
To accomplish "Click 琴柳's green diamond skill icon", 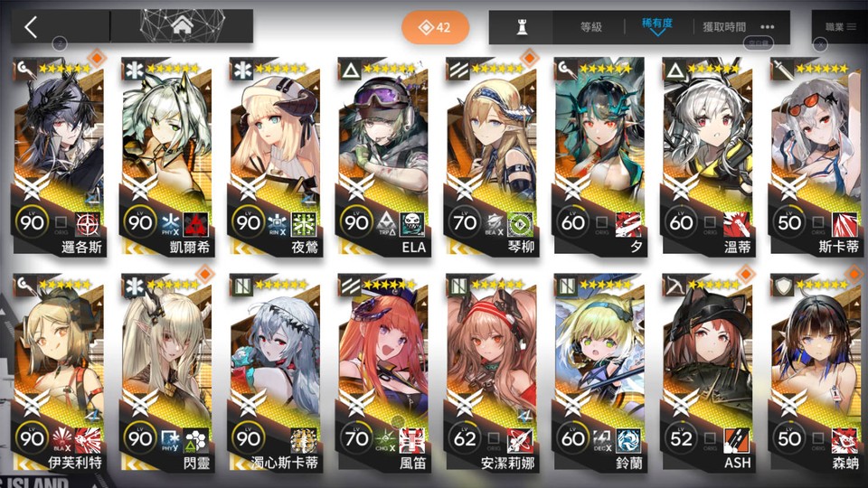I will click(x=521, y=224).
